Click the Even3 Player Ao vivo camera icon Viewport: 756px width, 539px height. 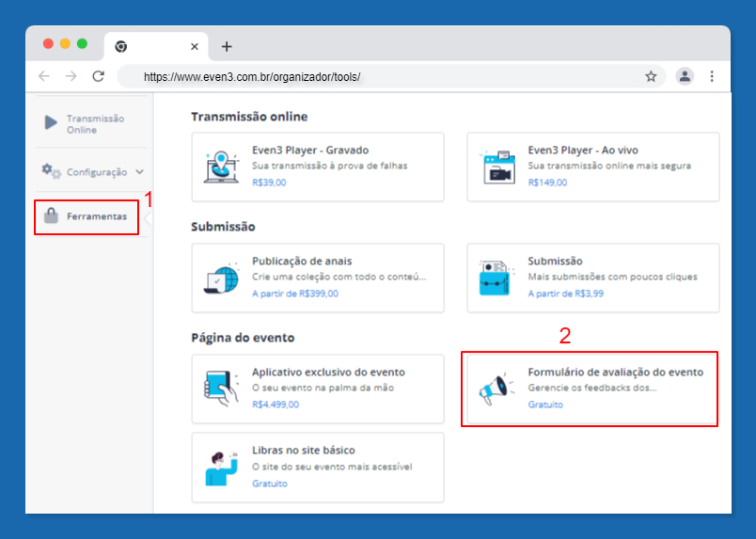pos(497,166)
